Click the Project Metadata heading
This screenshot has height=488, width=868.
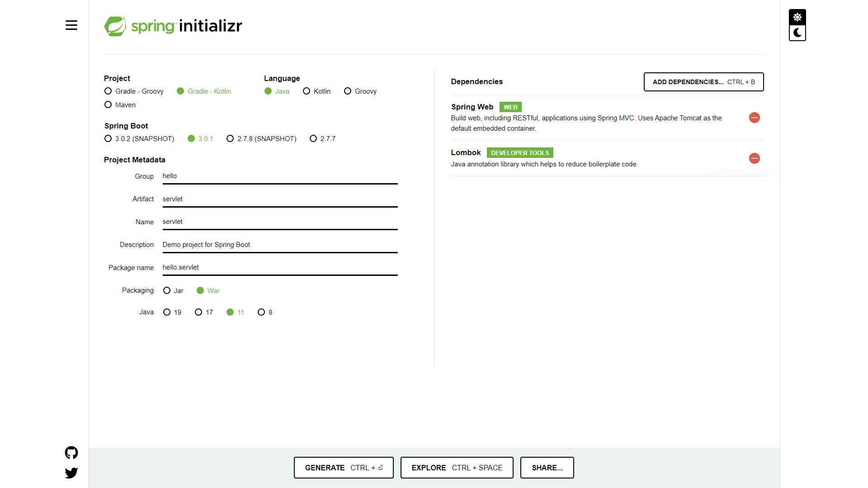(135, 160)
